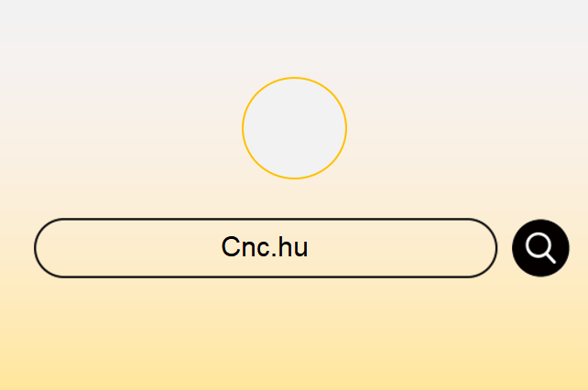Start search with the round black button
This screenshot has height=390, width=588.
pos(540,248)
